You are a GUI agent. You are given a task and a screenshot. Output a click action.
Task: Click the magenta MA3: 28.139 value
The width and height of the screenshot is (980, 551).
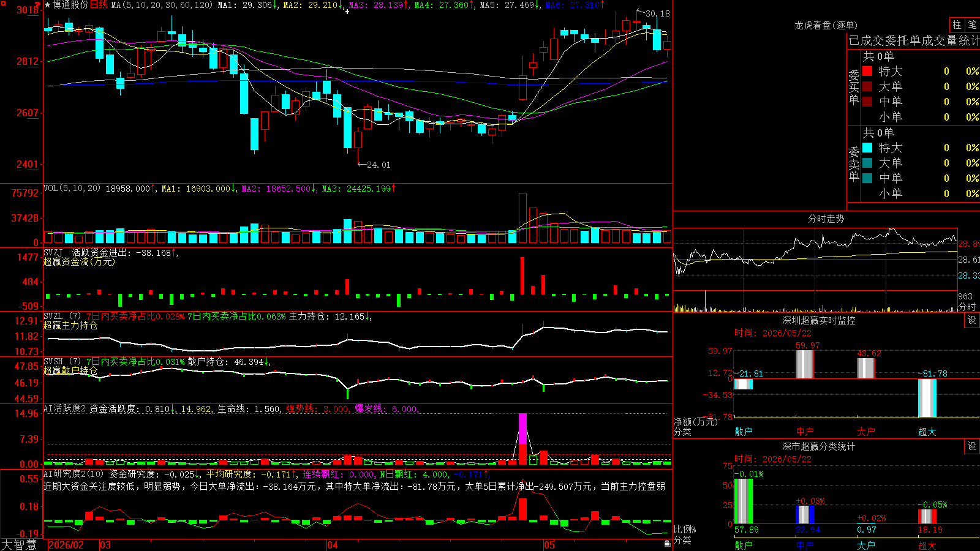coord(378,5)
